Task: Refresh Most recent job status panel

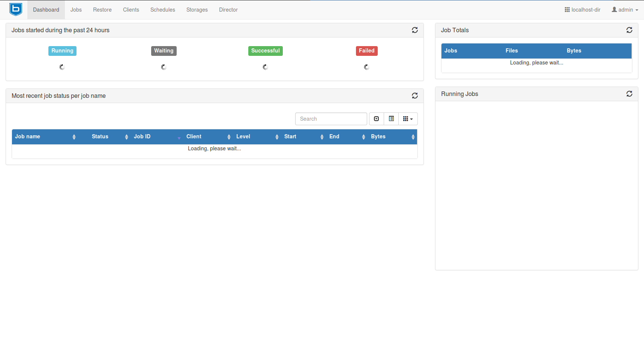Action: click(414, 96)
